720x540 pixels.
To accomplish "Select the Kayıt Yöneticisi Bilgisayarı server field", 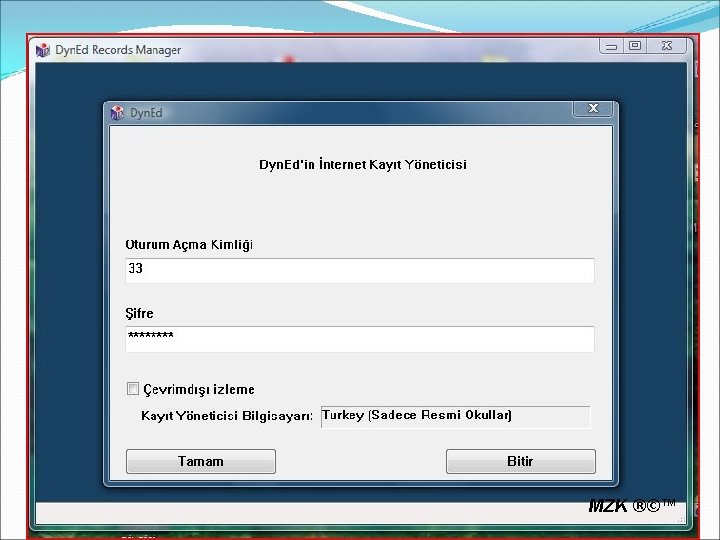I will point(456,416).
